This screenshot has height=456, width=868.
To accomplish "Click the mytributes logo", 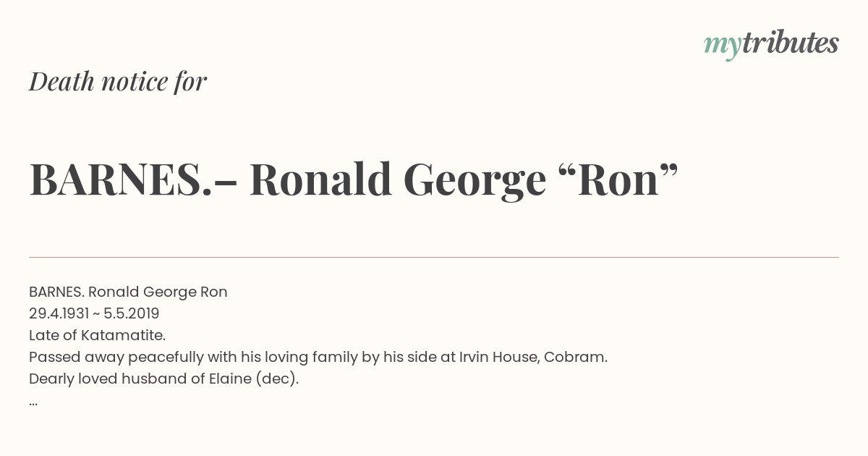I will pos(771,45).
